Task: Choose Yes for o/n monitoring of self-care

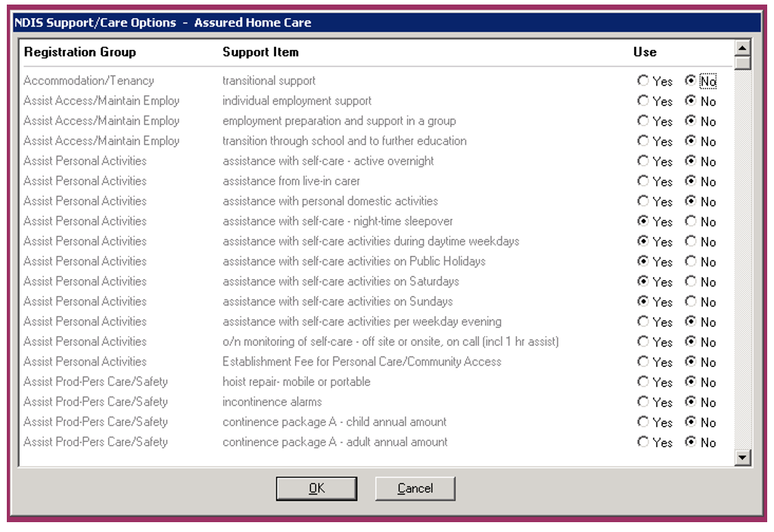Action: [x=642, y=341]
